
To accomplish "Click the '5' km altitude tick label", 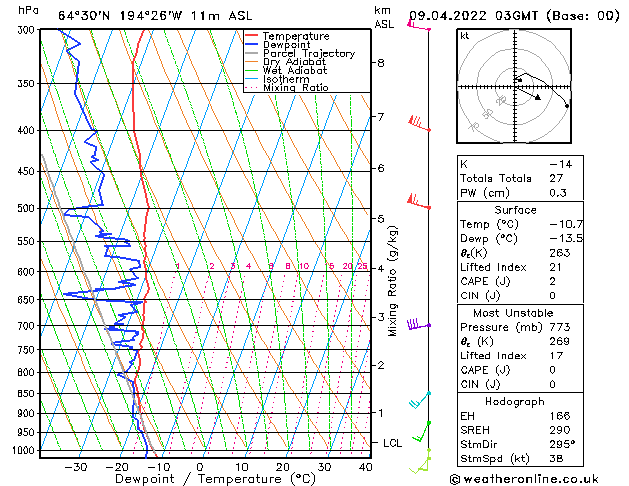I will pyautogui.click(x=380, y=219).
